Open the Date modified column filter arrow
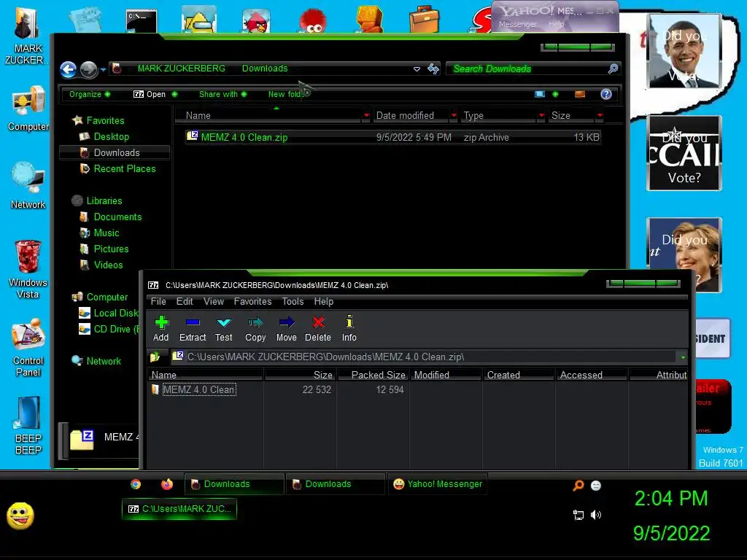747x560 pixels. click(454, 115)
